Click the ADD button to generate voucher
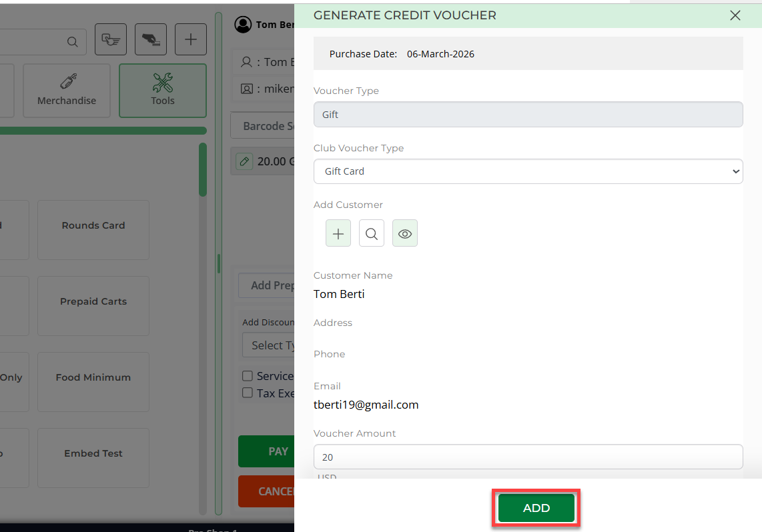 click(536, 508)
